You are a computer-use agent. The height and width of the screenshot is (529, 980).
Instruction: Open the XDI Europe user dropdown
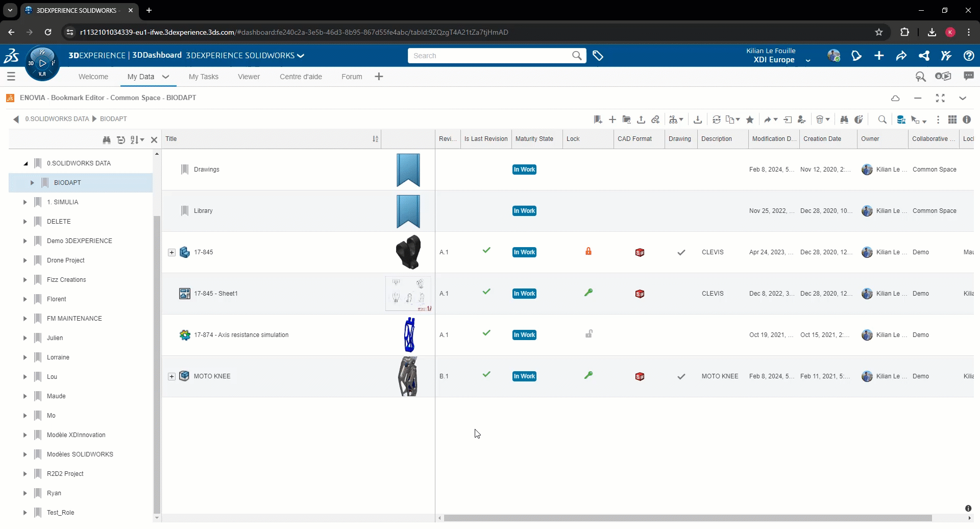click(808, 60)
